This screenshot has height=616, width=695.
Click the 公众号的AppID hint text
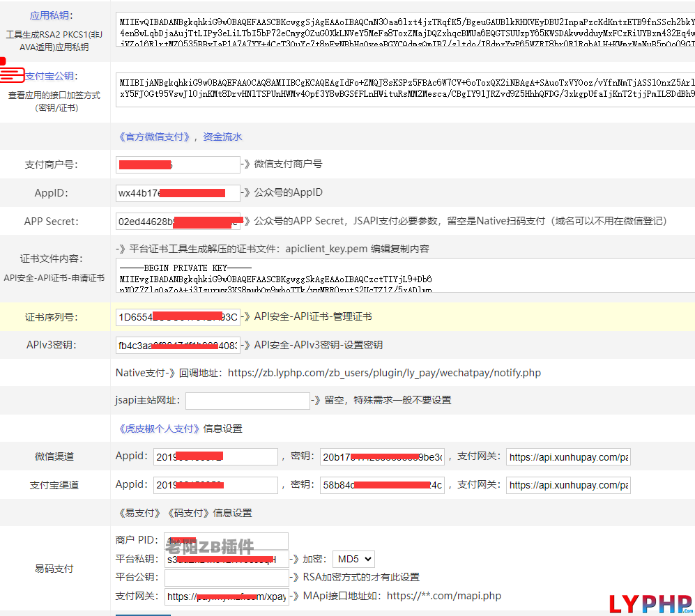(x=288, y=192)
